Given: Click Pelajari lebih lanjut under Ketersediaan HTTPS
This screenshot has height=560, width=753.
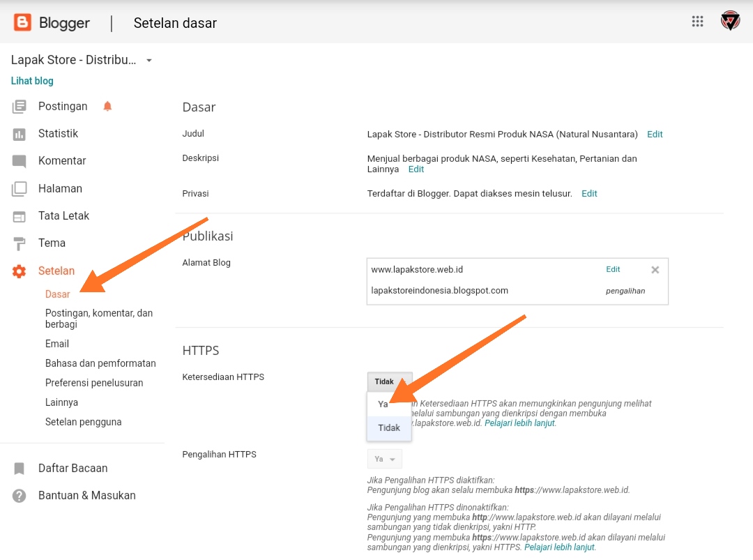Looking at the screenshot, I should pos(519,423).
